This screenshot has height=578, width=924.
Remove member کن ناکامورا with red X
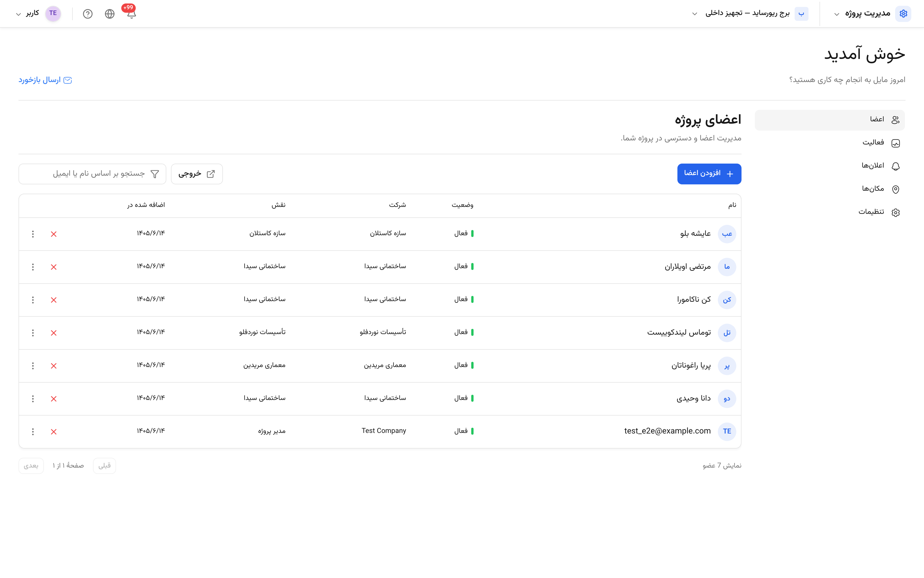(x=53, y=300)
